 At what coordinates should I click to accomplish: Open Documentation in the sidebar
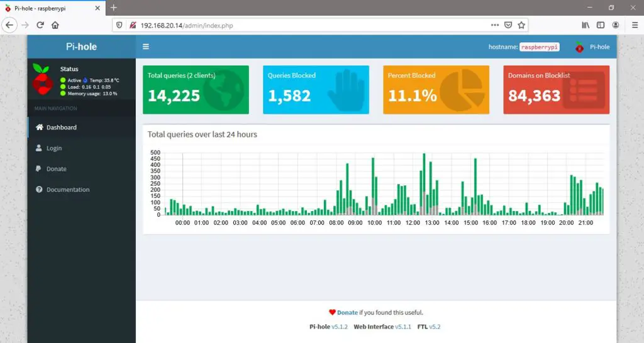68,190
